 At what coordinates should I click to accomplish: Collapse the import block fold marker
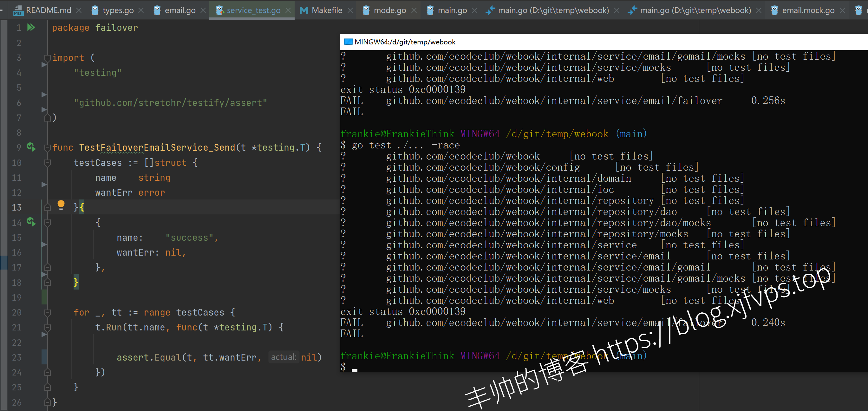point(48,58)
